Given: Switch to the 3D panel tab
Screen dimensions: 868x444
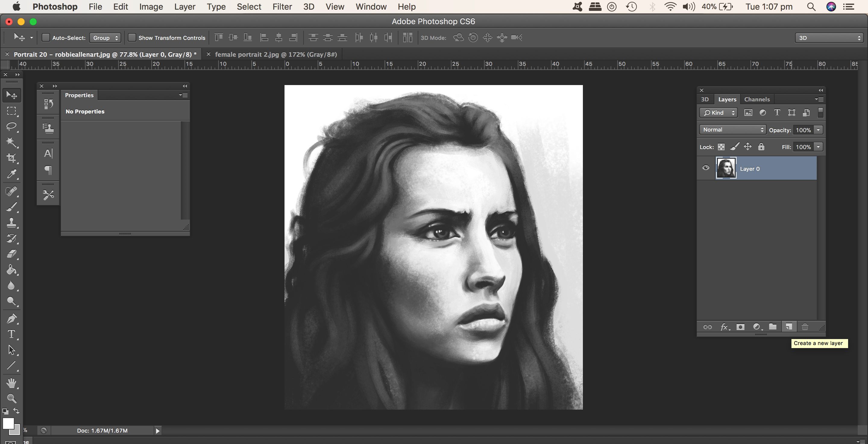Looking at the screenshot, I should (705, 100).
